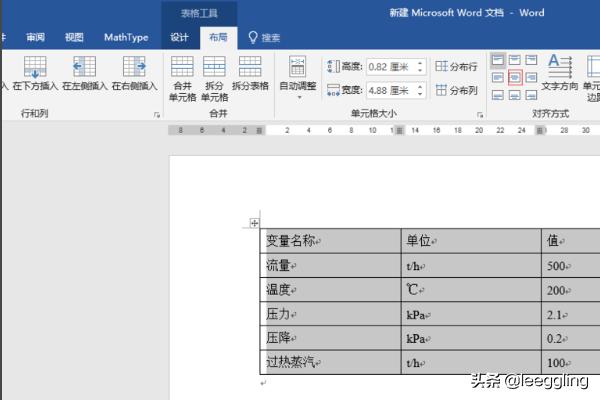Click Distribute Columns (分布列) button

(456, 90)
